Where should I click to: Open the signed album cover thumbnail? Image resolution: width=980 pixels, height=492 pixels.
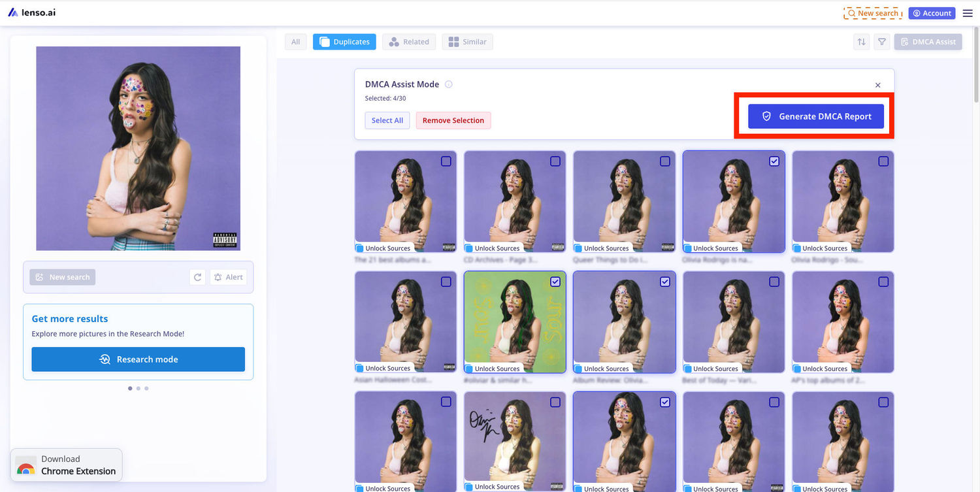(x=515, y=442)
